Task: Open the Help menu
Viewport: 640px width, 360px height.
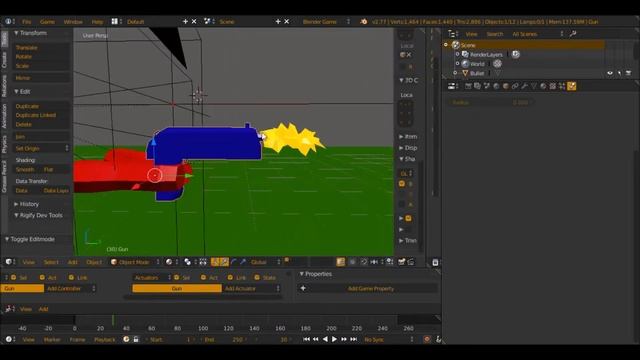Action: pyautogui.click(x=97, y=22)
